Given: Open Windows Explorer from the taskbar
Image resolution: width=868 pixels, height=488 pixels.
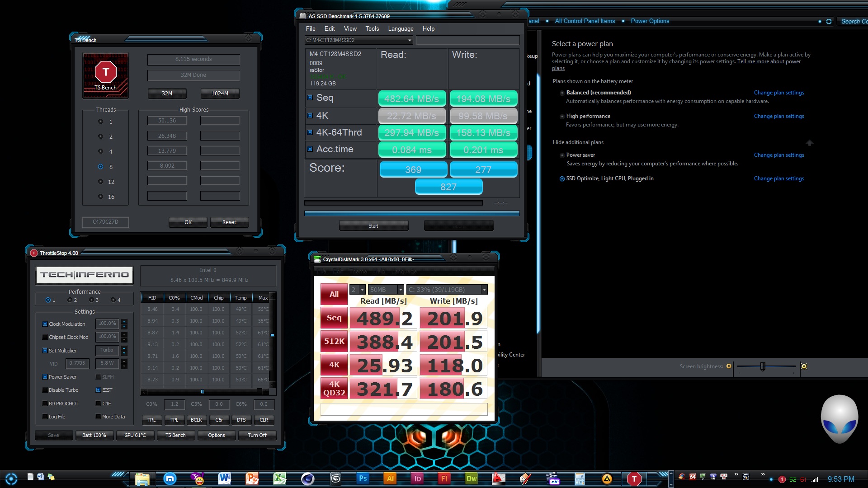Looking at the screenshot, I should pyautogui.click(x=142, y=479).
